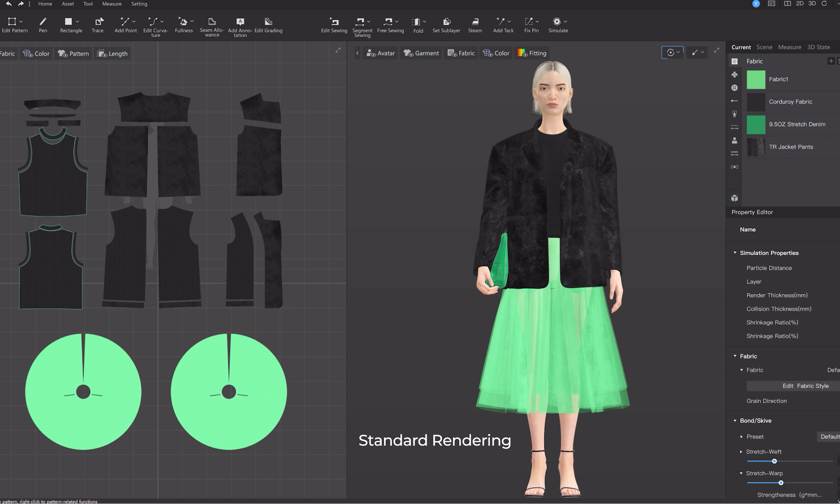Toggle Avatar visibility in 3D view
Image resolution: width=840 pixels, height=504 pixels.
tap(380, 53)
